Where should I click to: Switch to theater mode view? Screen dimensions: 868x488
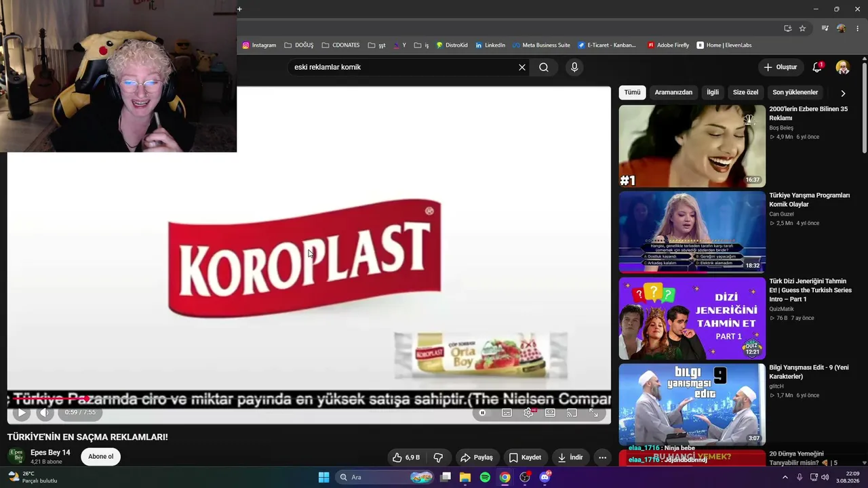pos(550,413)
